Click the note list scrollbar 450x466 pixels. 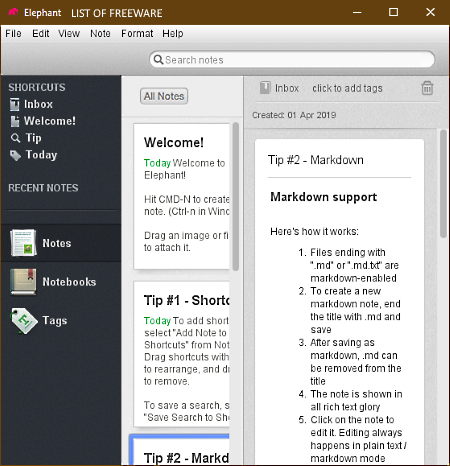click(x=236, y=196)
